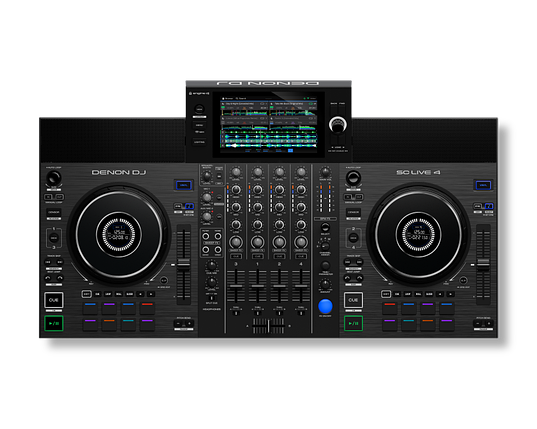The width and height of the screenshot is (537, 429).
Task: Switch layers with left DECK 1/3 button
Action: [54, 238]
